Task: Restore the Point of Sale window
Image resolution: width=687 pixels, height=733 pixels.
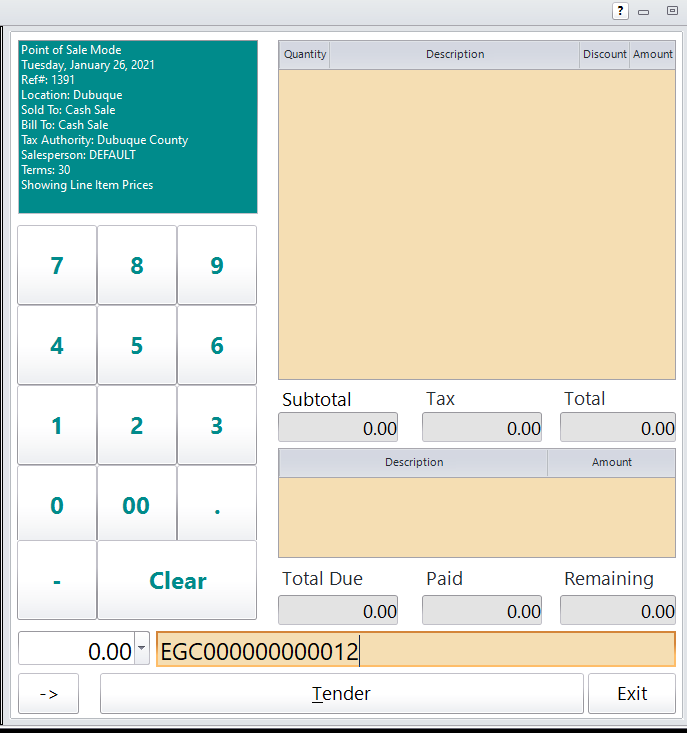Action: tap(672, 10)
